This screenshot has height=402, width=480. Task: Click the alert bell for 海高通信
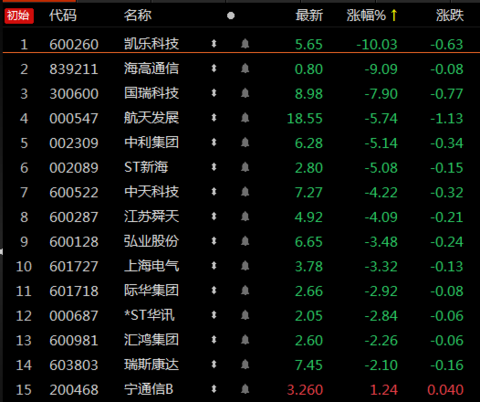(245, 69)
